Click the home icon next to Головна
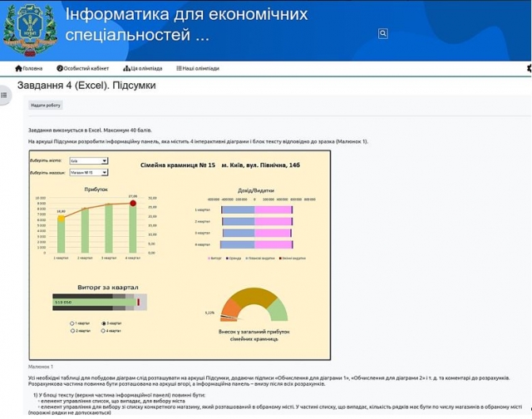 pos(18,68)
